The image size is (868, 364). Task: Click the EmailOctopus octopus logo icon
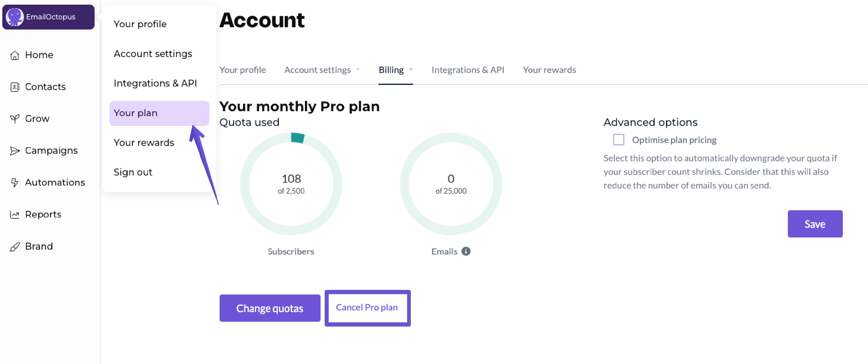tap(14, 17)
